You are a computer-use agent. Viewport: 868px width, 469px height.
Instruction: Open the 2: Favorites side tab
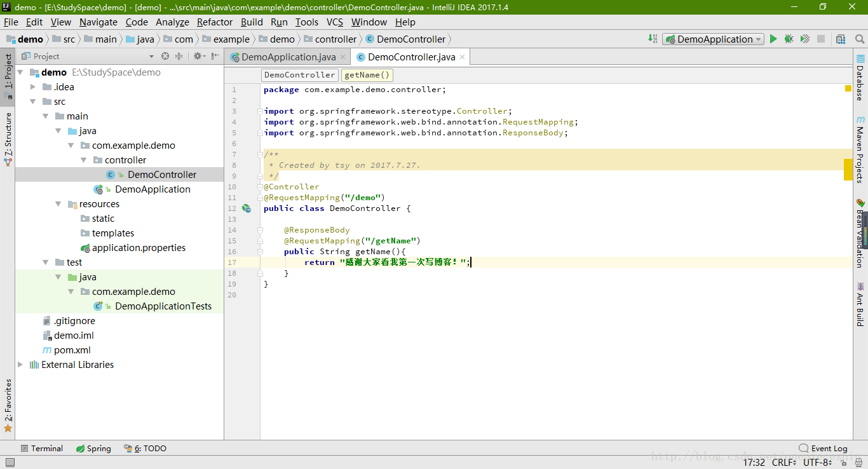[8, 405]
